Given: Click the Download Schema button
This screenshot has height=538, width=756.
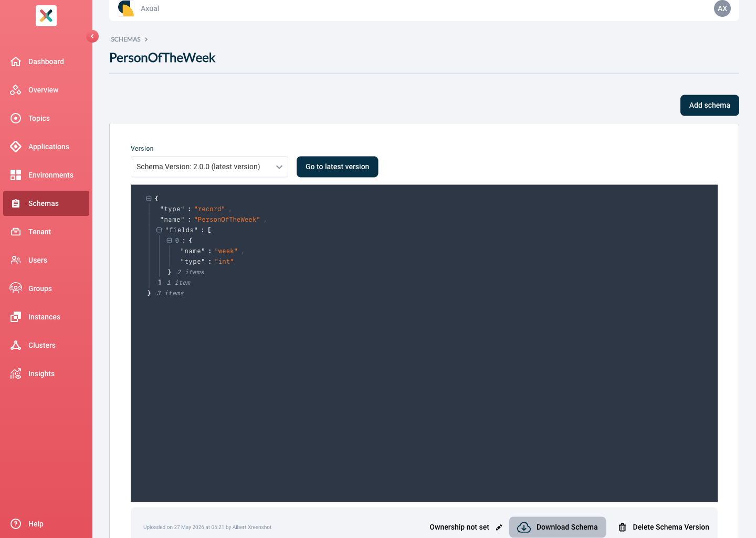Looking at the screenshot, I should click(558, 527).
